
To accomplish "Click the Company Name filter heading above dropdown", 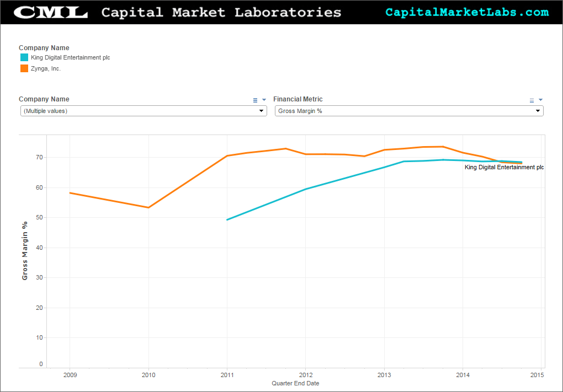I will (x=44, y=99).
